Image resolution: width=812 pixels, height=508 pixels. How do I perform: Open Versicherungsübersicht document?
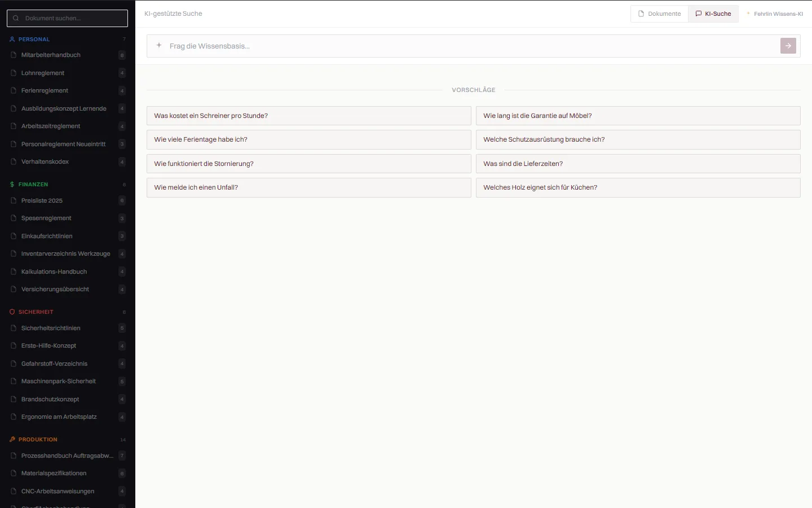tap(68, 290)
